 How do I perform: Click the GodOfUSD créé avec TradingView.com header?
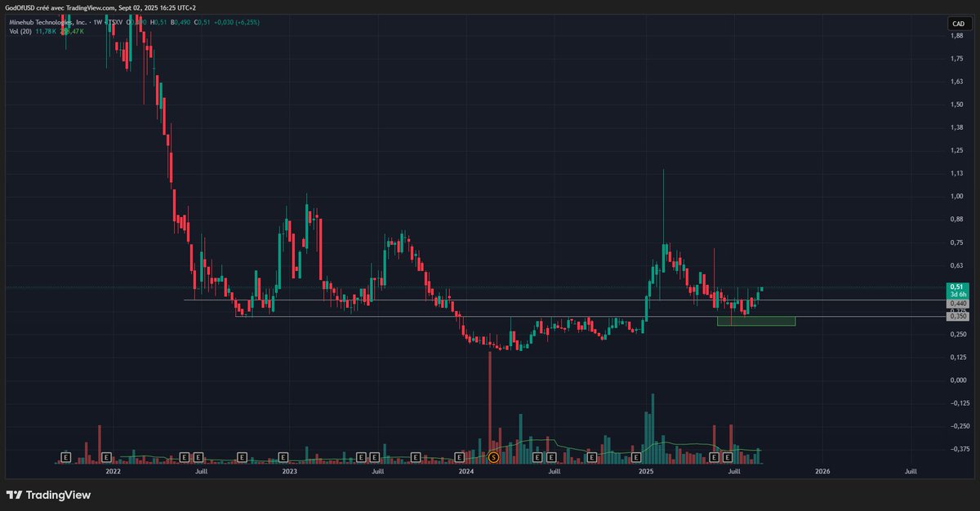click(x=100, y=7)
